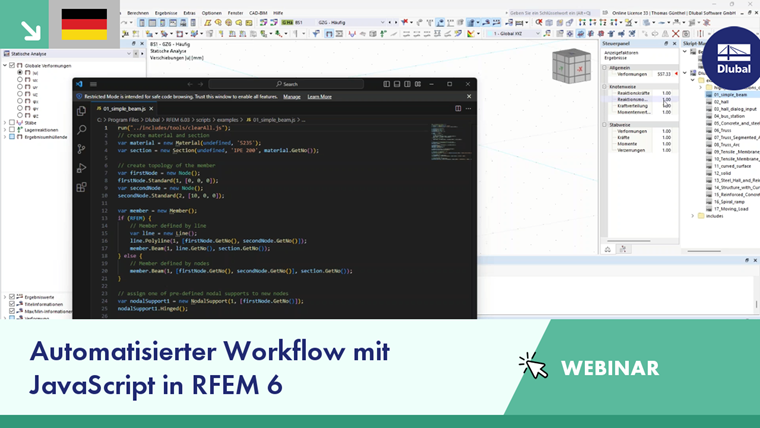The width and height of the screenshot is (760, 428).
Task: Expand the Lagerreaktionen tree node
Action: [5, 130]
